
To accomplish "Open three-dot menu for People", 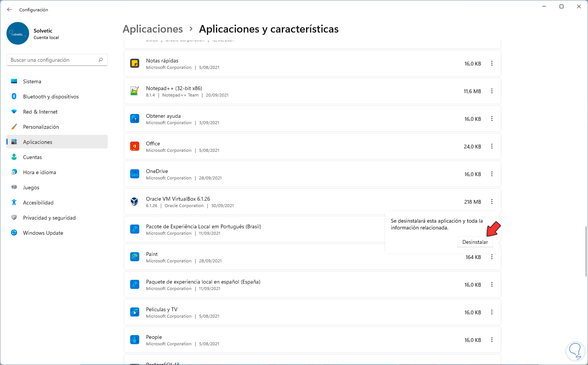I will click(x=492, y=340).
